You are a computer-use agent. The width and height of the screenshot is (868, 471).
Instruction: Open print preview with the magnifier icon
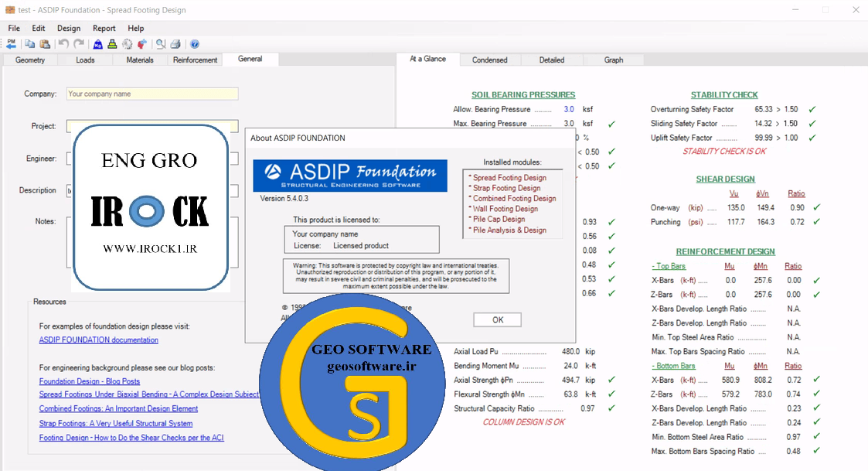click(x=161, y=44)
